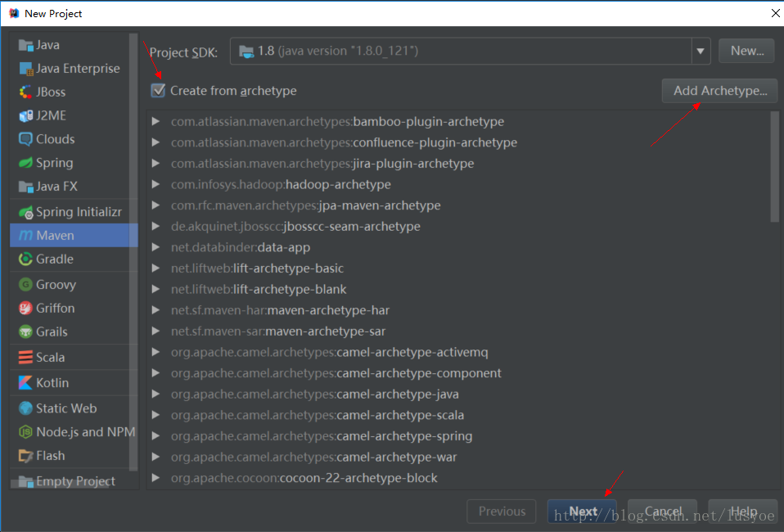Expand net.databinder data-app node
This screenshot has width=784, height=532.
tap(156, 247)
